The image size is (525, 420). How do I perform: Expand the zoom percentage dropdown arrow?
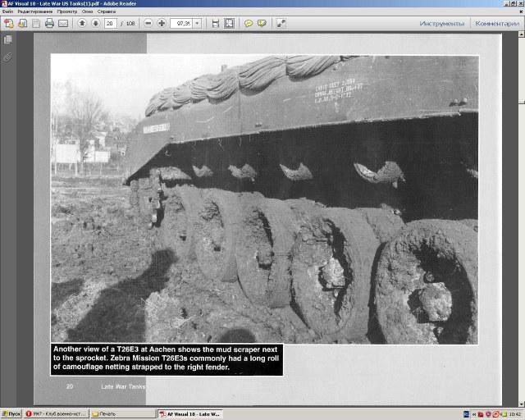pos(197,23)
